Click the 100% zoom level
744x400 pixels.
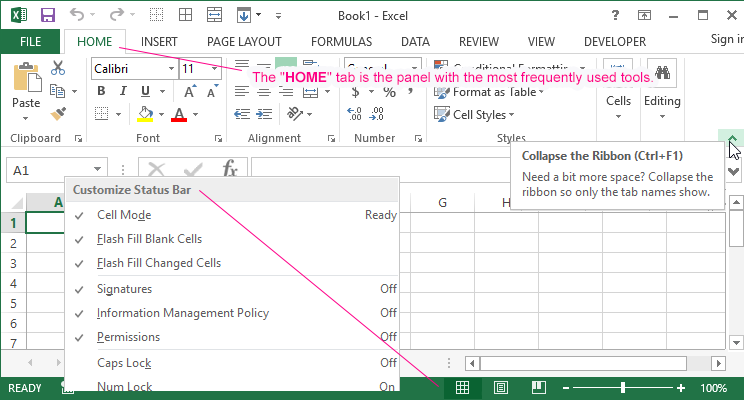[x=713, y=388]
